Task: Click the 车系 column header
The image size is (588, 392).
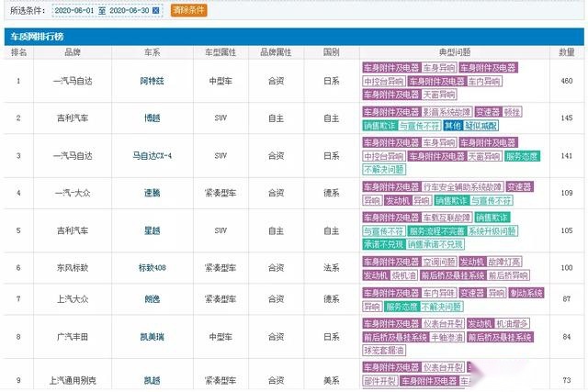Action: tap(152, 52)
